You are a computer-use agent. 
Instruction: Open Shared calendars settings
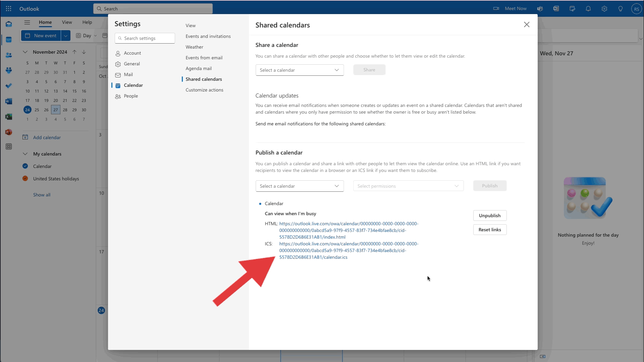click(x=204, y=79)
